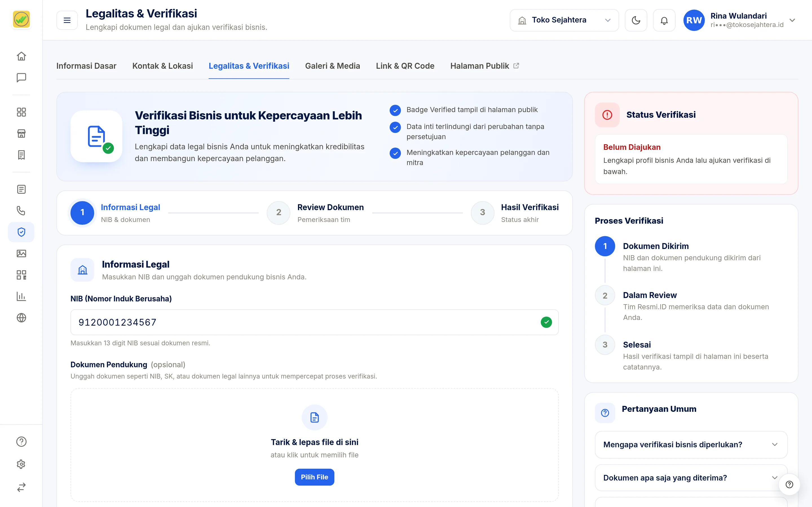Open the Toko Sejahtera business selector
Viewport: 812px width, 507px height.
pos(564,21)
